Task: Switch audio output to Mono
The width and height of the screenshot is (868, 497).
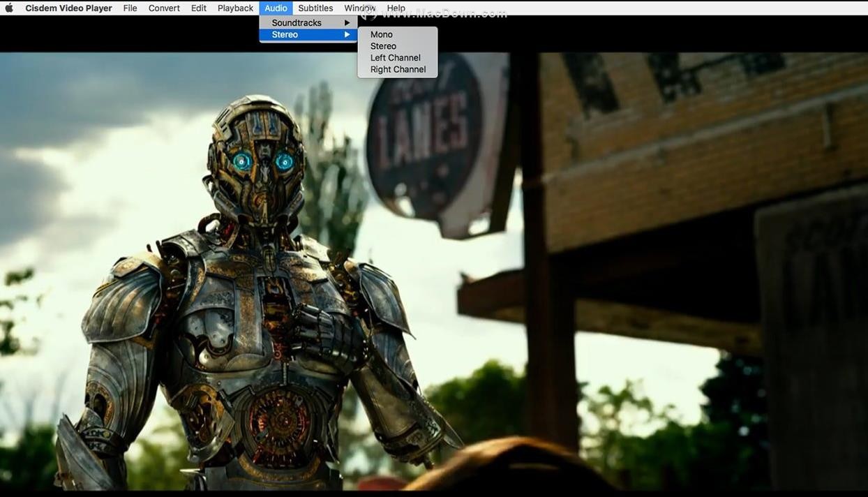Action: pyautogui.click(x=381, y=35)
